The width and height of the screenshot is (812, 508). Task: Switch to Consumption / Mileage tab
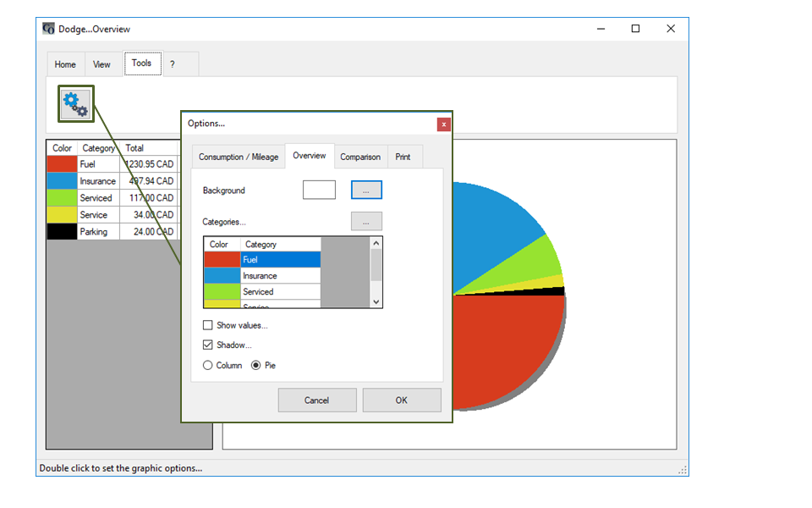(238, 157)
